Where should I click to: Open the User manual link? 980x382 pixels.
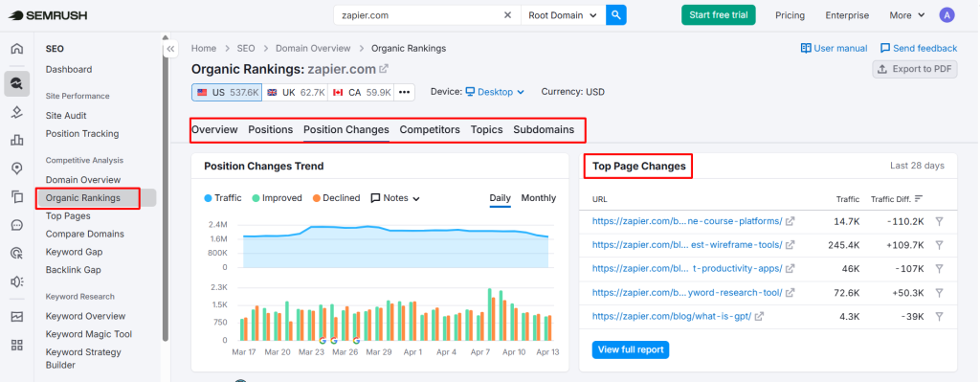click(835, 48)
